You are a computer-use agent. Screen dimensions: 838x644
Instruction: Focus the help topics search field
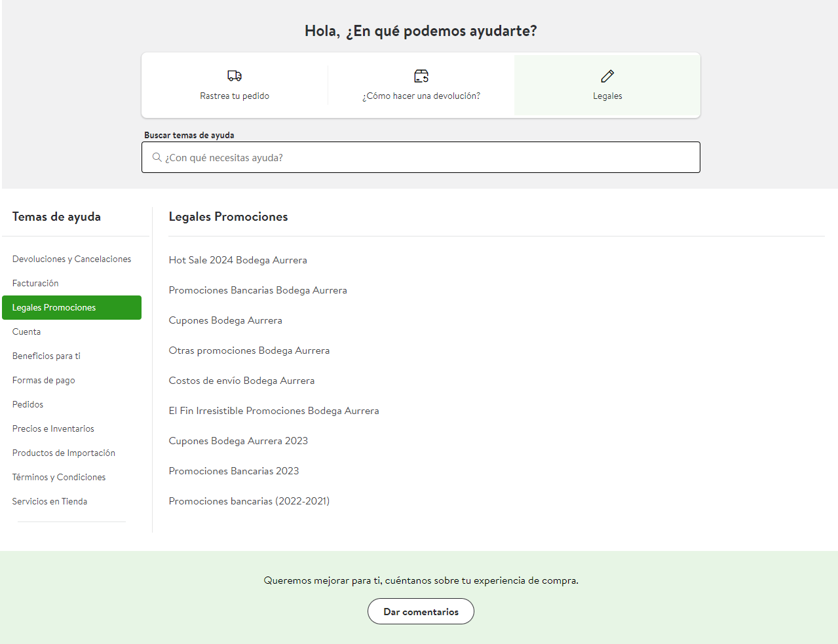(x=421, y=157)
